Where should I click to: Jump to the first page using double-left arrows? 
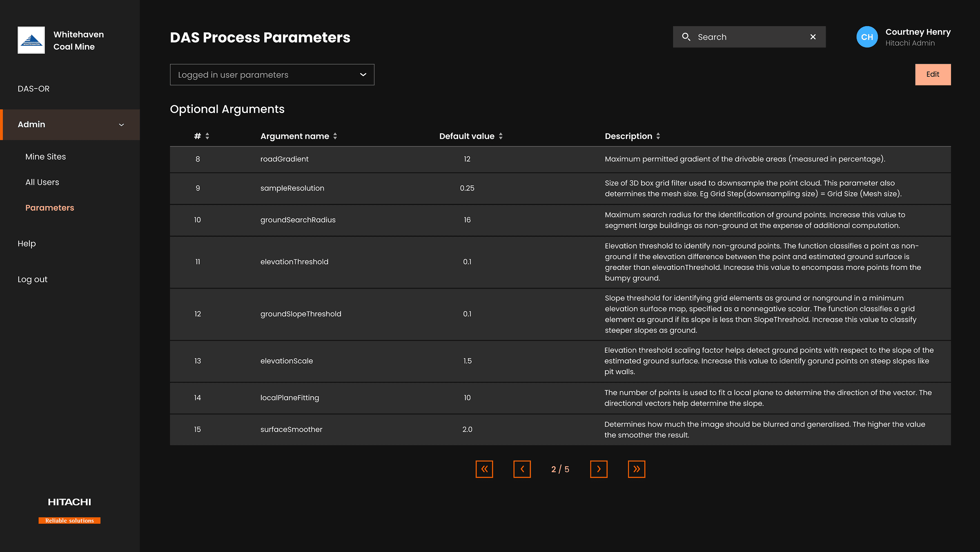click(484, 469)
